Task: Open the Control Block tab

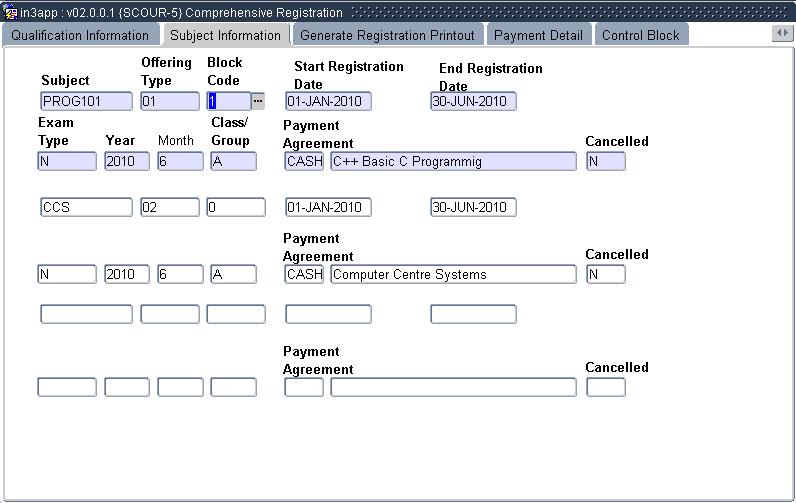Action: click(x=640, y=35)
